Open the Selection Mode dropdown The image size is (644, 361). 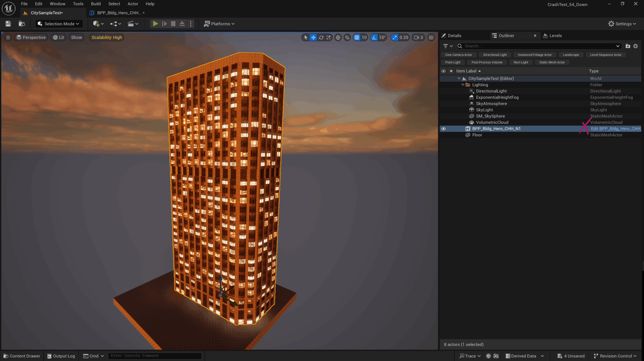click(x=59, y=24)
